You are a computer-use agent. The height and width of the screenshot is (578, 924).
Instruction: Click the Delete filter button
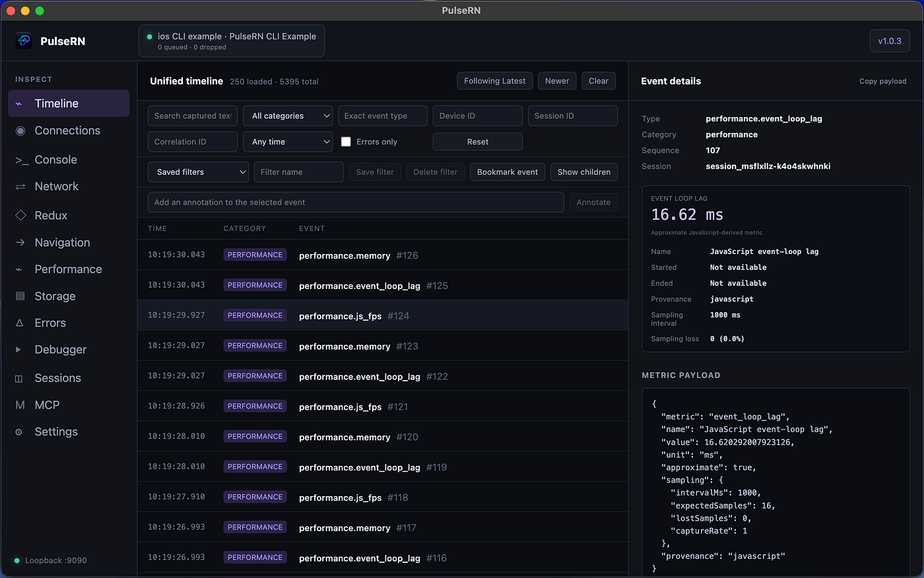[436, 172]
